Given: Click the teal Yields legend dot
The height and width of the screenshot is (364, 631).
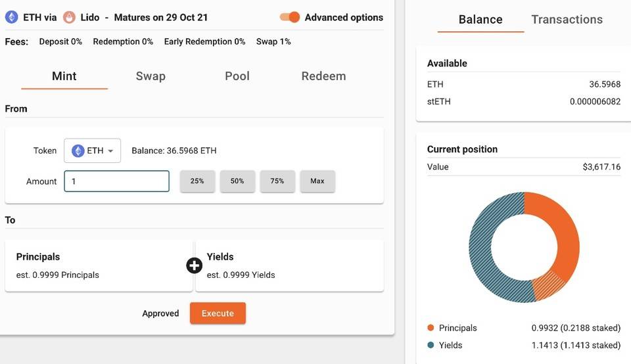Looking at the screenshot, I should (431, 345).
